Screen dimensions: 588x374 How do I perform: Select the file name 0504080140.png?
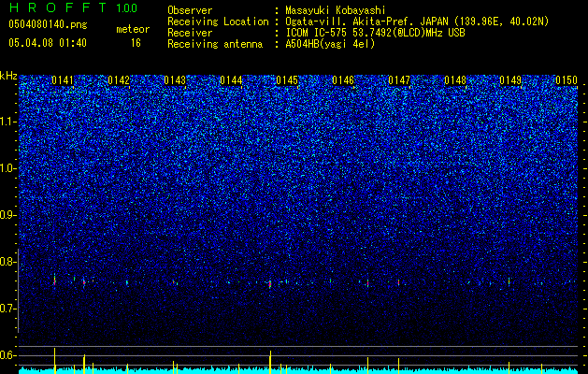[48, 24]
